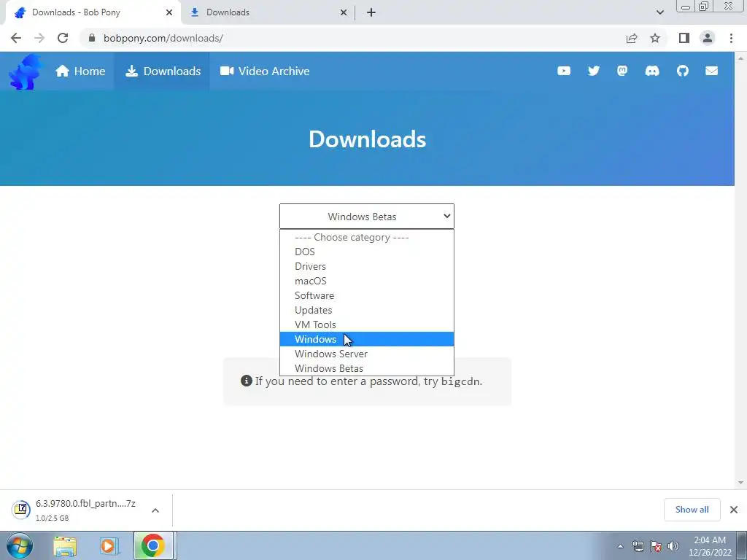Reload the page with the refresh icon
This screenshot has width=747, height=560.
(x=63, y=38)
